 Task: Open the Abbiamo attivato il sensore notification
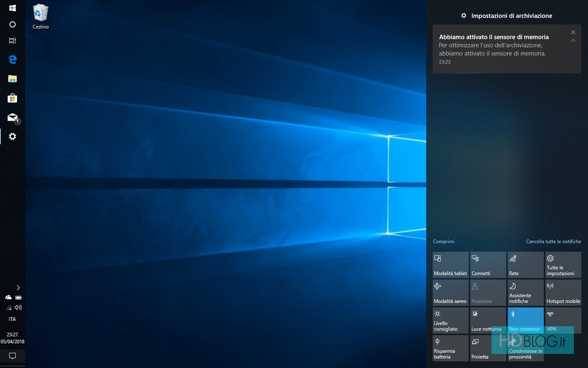point(507,49)
